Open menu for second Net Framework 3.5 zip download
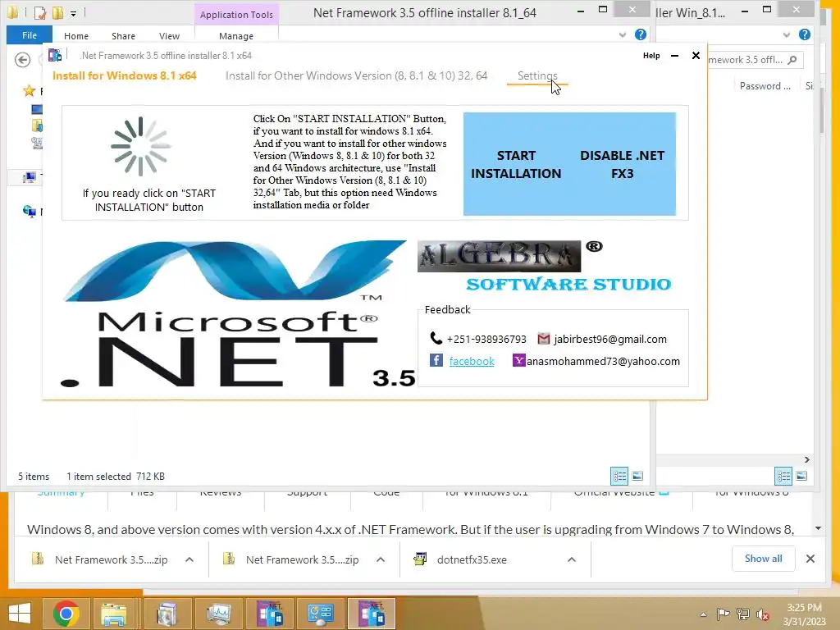Viewport: 840px width, 630px height. click(381, 559)
